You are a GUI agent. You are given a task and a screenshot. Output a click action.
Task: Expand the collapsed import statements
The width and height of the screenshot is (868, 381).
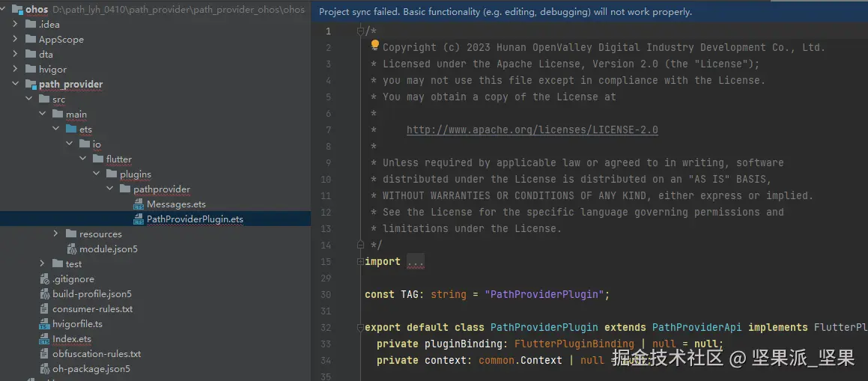coord(360,261)
